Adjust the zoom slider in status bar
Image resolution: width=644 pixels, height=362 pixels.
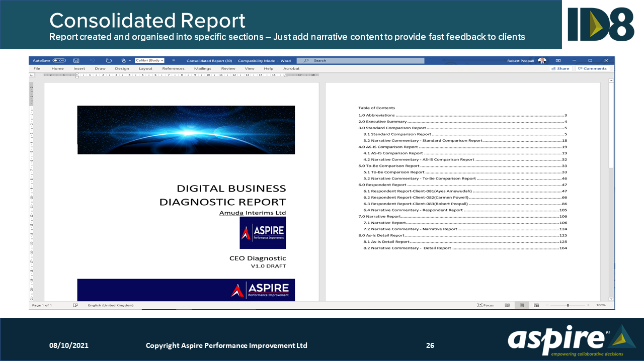pos(568,305)
